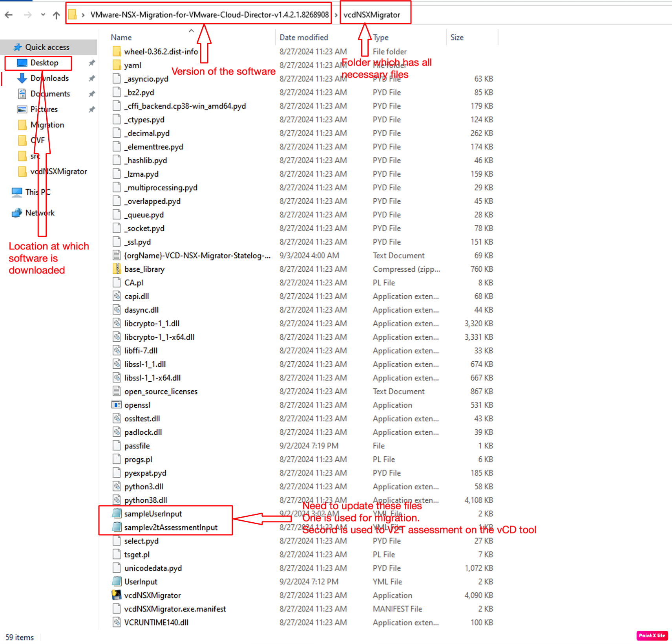Image resolution: width=672 pixels, height=644 pixels.
Task: Select the sampleUserInput YML file
Action: (x=153, y=514)
